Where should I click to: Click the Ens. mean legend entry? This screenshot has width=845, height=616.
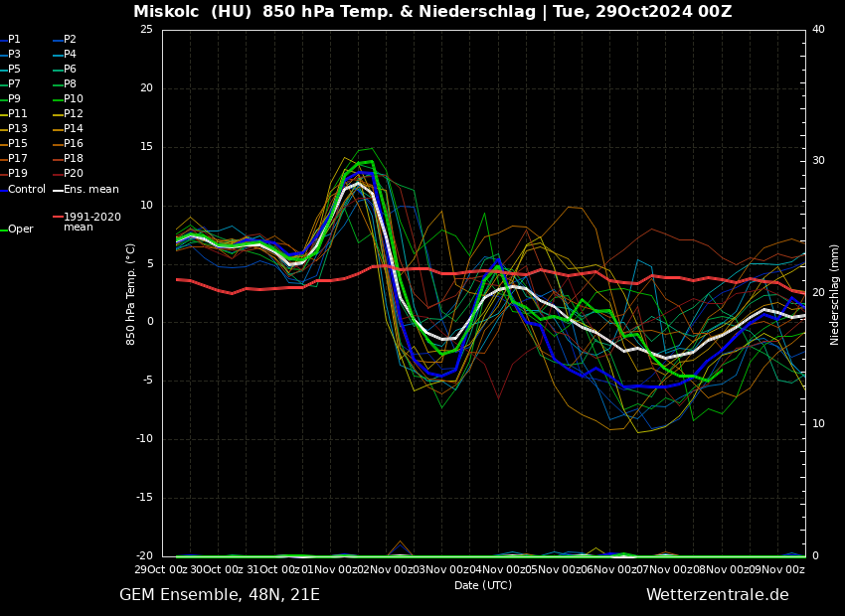click(90, 190)
